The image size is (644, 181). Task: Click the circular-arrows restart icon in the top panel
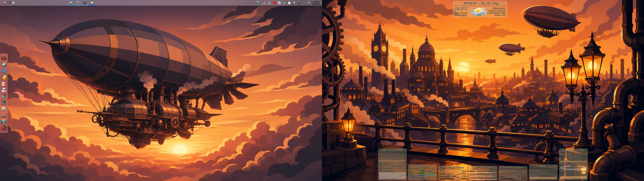[9, 3]
